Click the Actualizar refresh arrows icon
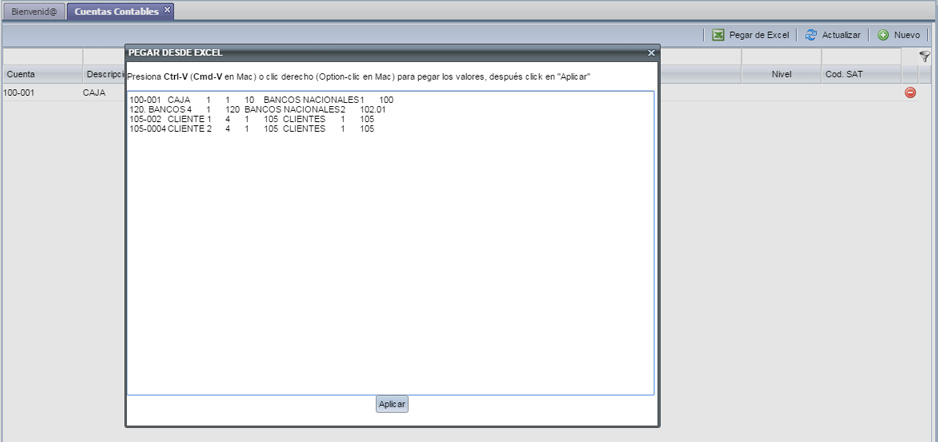Screen dimensions: 938x442 click(x=811, y=35)
